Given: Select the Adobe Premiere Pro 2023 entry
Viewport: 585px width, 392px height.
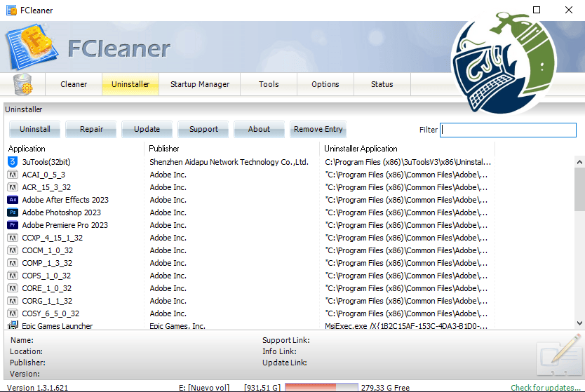Looking at the screenshot, I should click(65, 225).
